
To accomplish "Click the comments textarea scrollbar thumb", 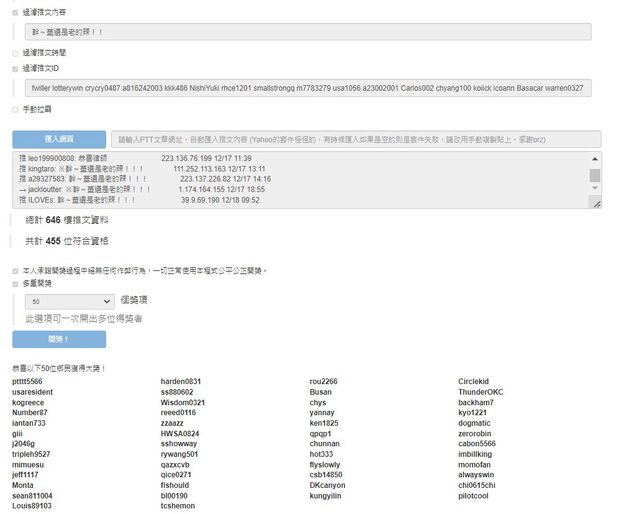I will pos(595,176).
